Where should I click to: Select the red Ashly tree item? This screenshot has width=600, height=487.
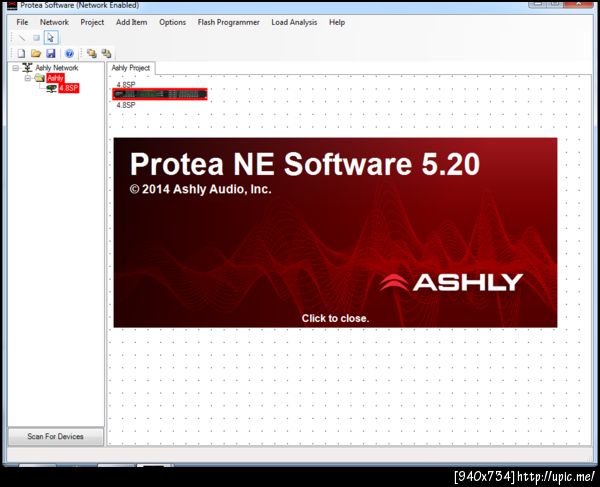click(x=55, y=78)
